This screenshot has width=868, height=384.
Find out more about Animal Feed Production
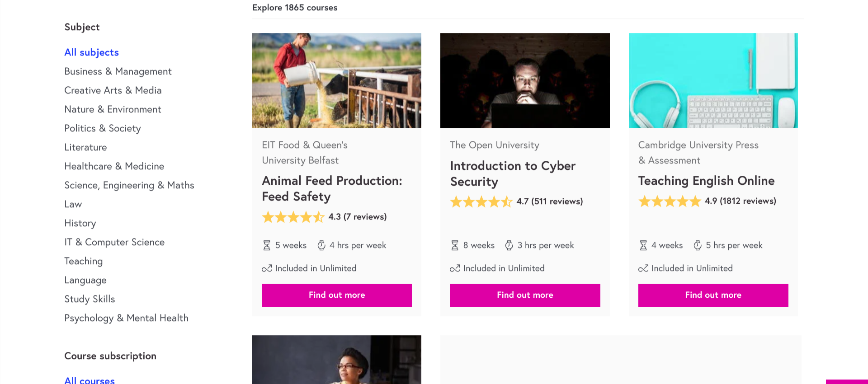point(337,295)
